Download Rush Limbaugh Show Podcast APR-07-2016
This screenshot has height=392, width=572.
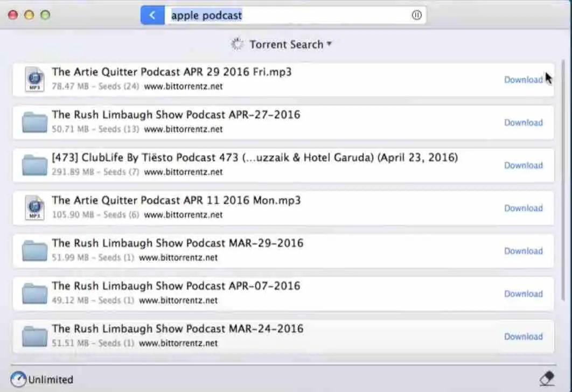pyautogui.click(x=524, y=293)
